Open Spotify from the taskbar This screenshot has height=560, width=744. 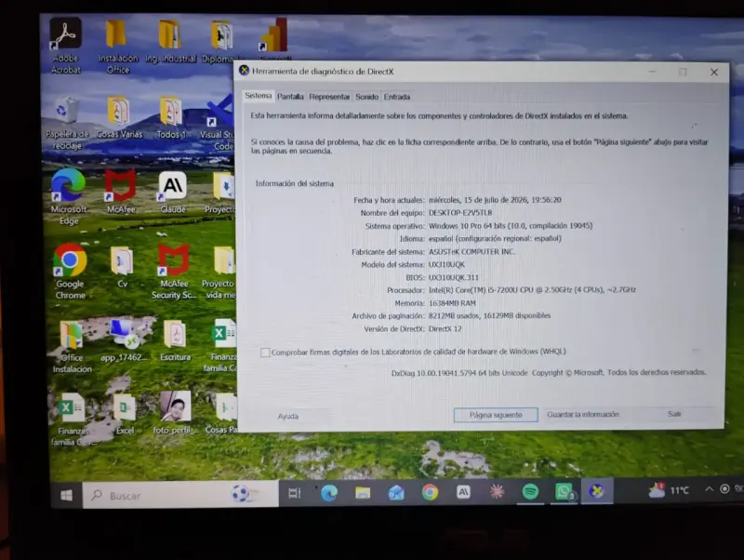pyautogui.click(x=530, y=492)
